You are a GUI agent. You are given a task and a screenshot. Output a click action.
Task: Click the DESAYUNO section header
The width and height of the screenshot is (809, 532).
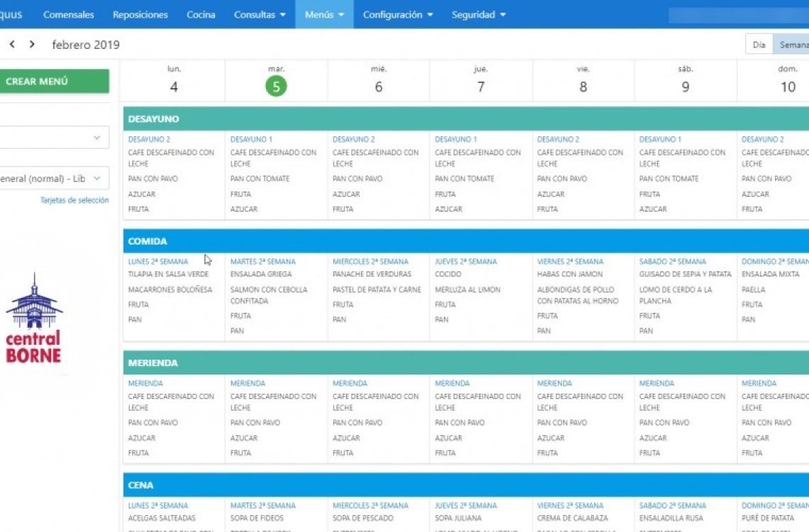pos(466,119)
